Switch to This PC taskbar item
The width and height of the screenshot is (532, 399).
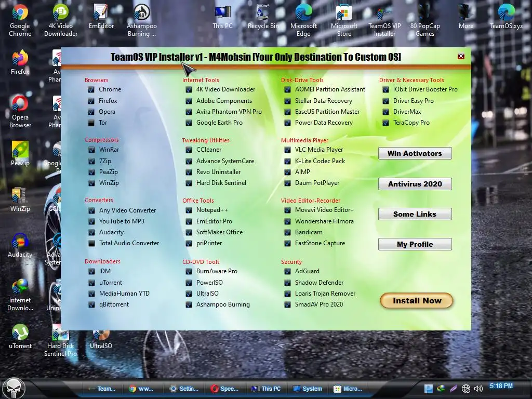[x=266, y=389]
